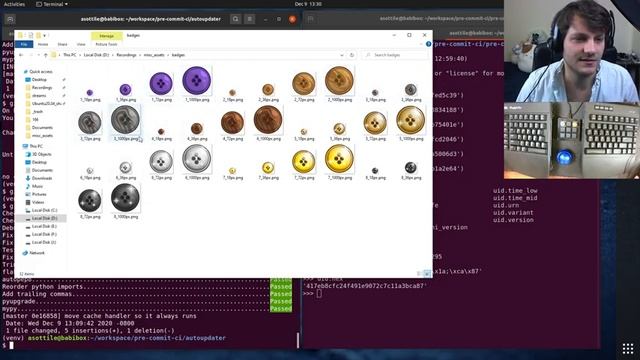Open the Picture Tools ribbon tab
The height and width of the screenshot is (360, 640).
[106, 44]
